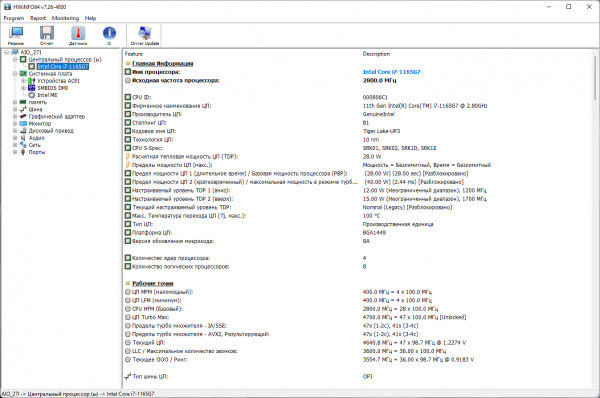
Task: Click the Монитор display icon
Action: [x=23, y=124]
